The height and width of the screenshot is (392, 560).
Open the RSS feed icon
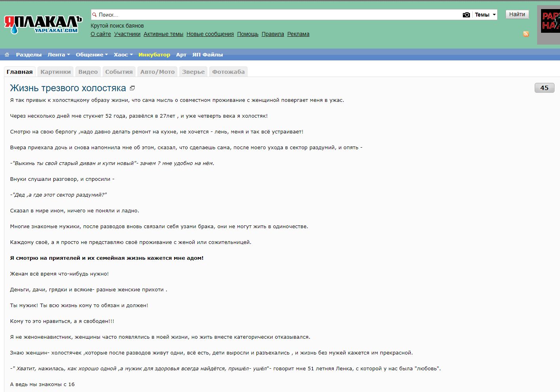[526, 34]
